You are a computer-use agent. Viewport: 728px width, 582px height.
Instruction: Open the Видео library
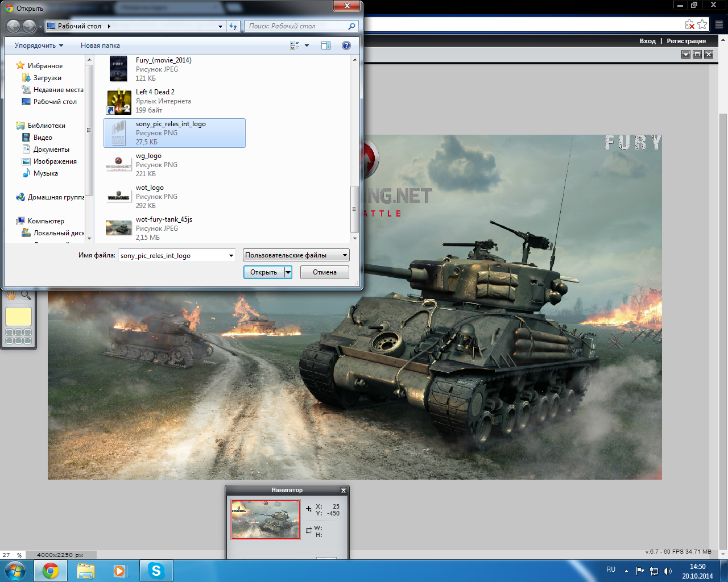pos(43,138)
